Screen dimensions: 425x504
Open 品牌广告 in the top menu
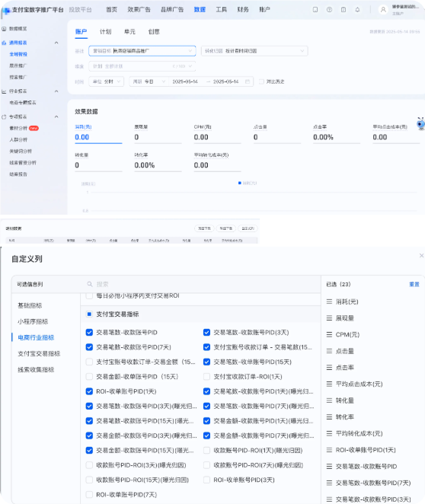172,10
